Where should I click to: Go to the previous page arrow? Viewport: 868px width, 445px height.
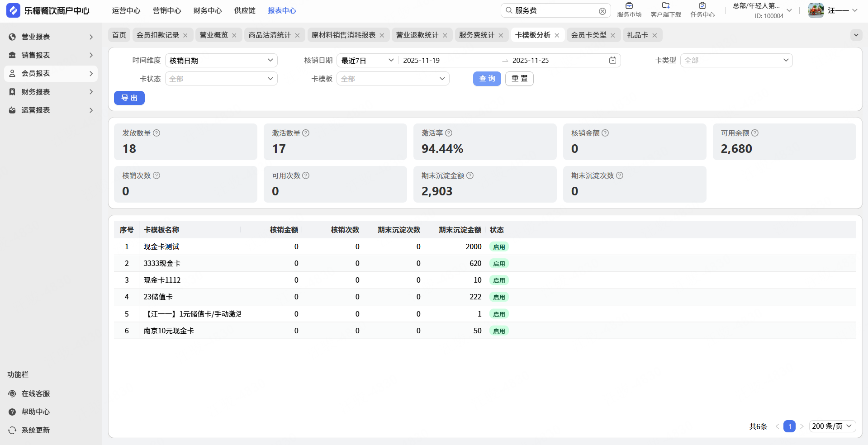coord(777,426)
